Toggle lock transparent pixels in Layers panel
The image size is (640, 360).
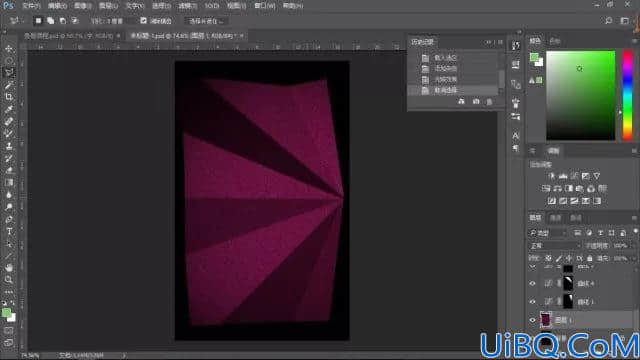point(549,258)
